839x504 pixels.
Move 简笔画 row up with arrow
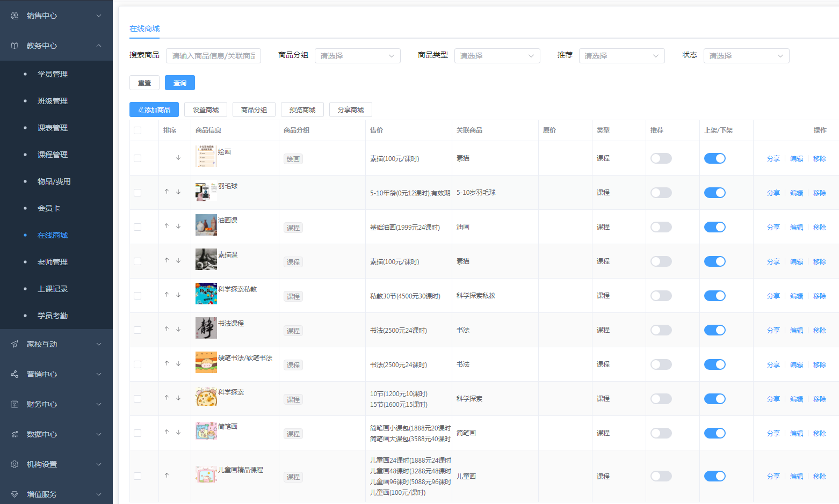(167, 432)
